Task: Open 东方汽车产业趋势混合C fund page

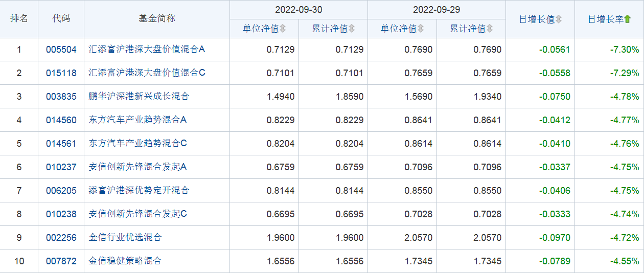Action: (137, 144)
